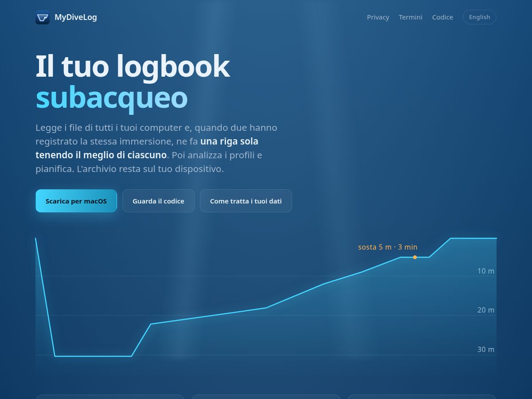Click the orange safety stop marker dot
This screenshot has width=532, height=399.
point(415,257)
